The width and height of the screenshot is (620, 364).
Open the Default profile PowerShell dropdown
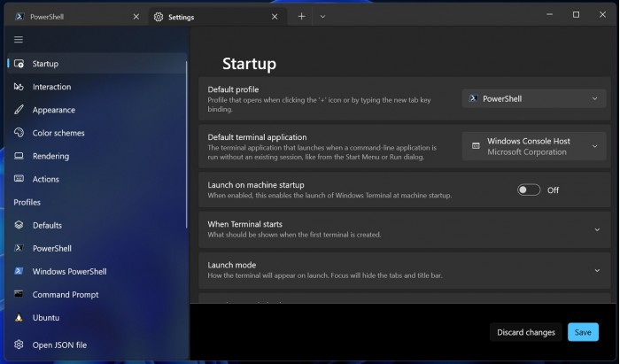point(534,98)
